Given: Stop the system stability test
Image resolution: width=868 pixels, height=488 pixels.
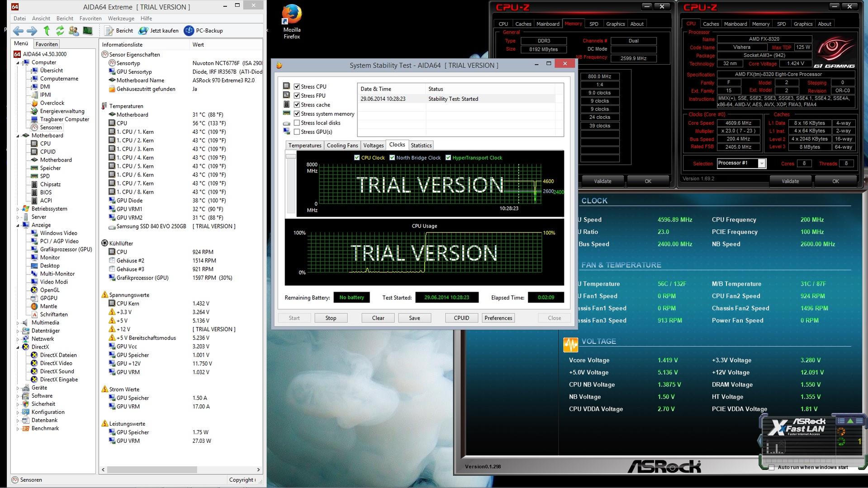Looking at the screenshot, I should coord(331,318).
